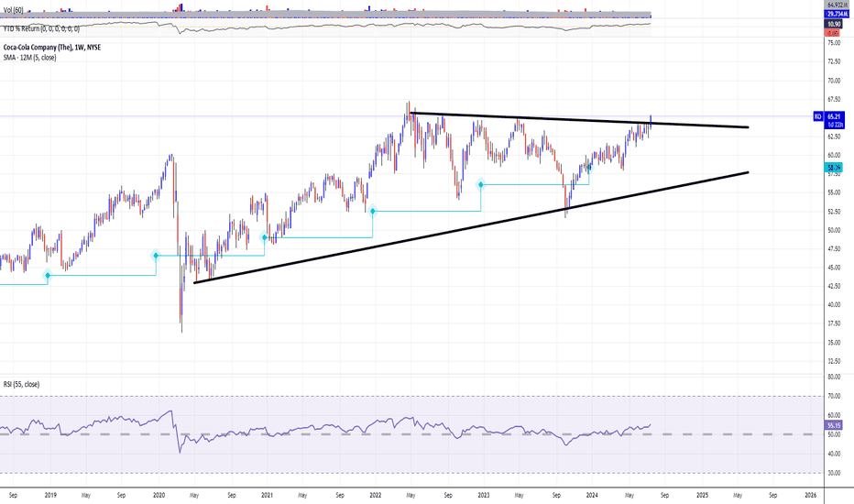Click the 55.00 price axis label

click(x=834, y=192)
